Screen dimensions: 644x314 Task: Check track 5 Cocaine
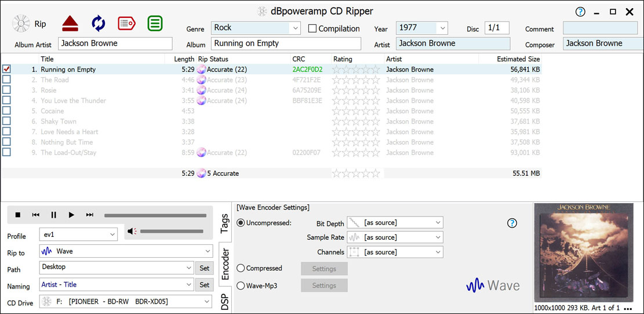(6, 110)
